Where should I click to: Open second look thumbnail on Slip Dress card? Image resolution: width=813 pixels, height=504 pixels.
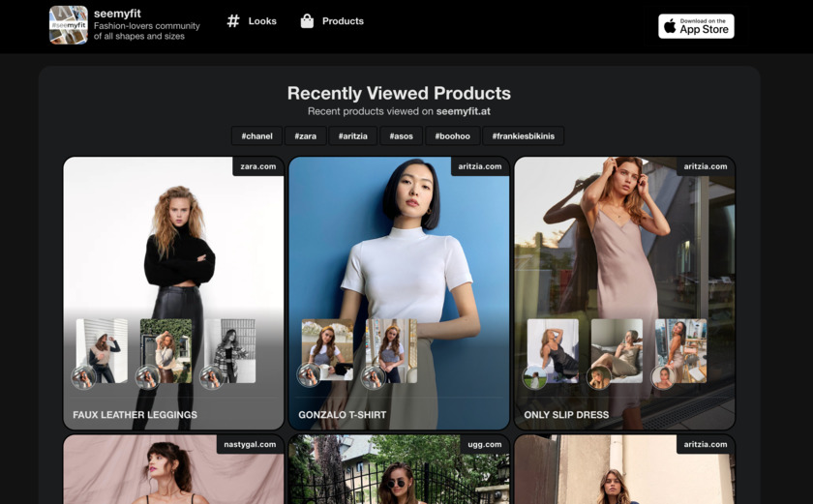click(617, 351)
